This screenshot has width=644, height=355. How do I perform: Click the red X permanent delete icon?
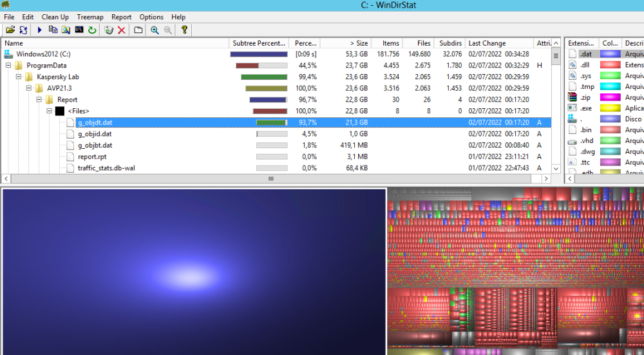click(x=122, y=30)
